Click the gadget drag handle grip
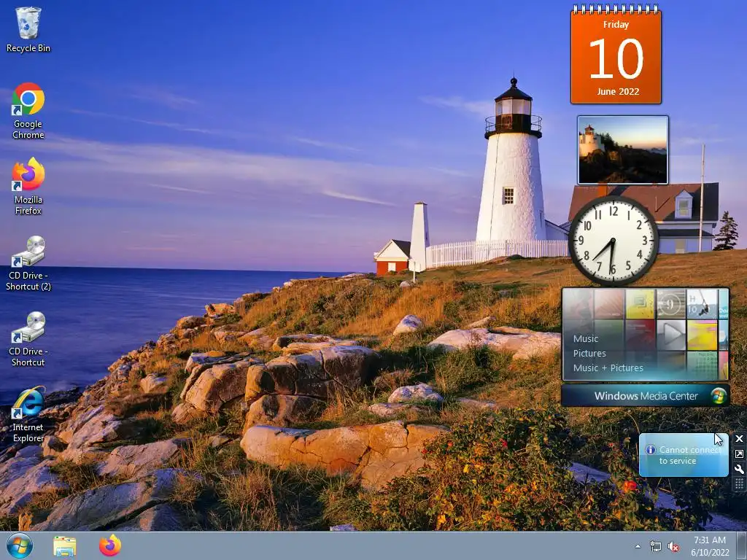 tap(739, 484)
